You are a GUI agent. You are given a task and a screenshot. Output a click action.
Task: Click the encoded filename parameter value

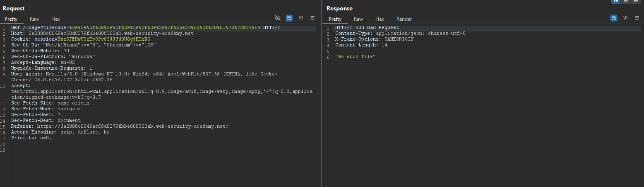point(165,28)
